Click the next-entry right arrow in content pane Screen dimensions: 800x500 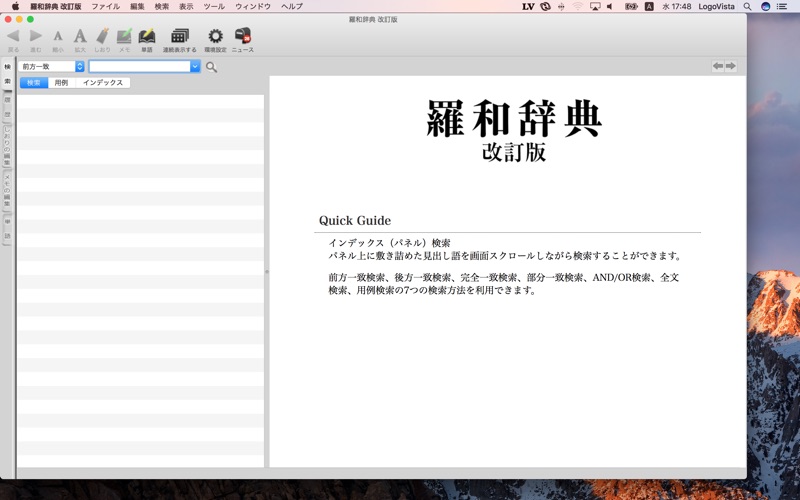pyautogui.click(x=731, y=66)
